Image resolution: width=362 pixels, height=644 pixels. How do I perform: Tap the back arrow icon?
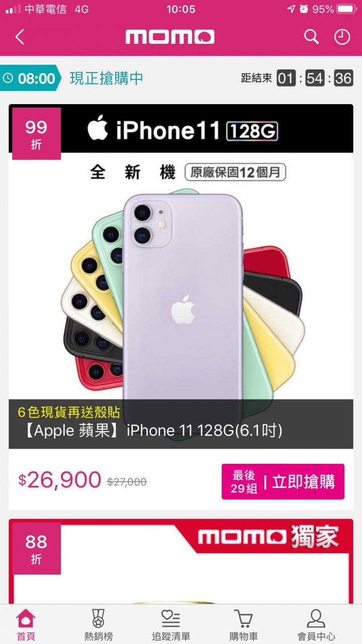click(20, 37)
